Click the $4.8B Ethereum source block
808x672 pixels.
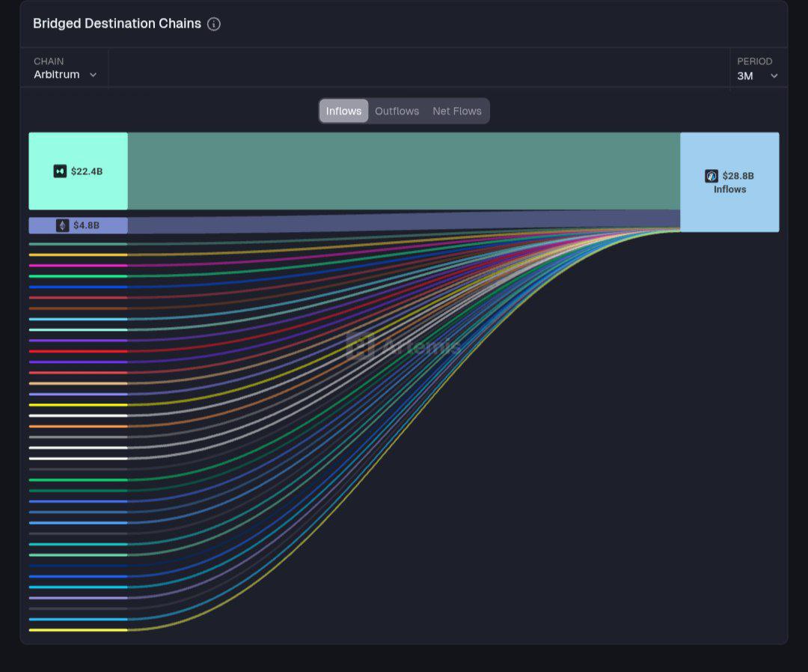coord(79,225)
